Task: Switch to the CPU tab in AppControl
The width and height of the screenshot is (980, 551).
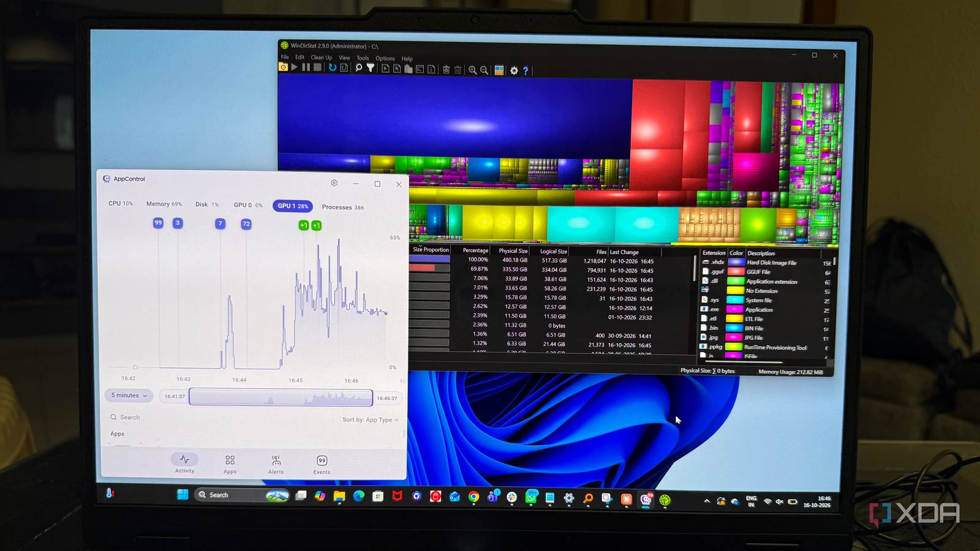Action: (x=121, y=203)
